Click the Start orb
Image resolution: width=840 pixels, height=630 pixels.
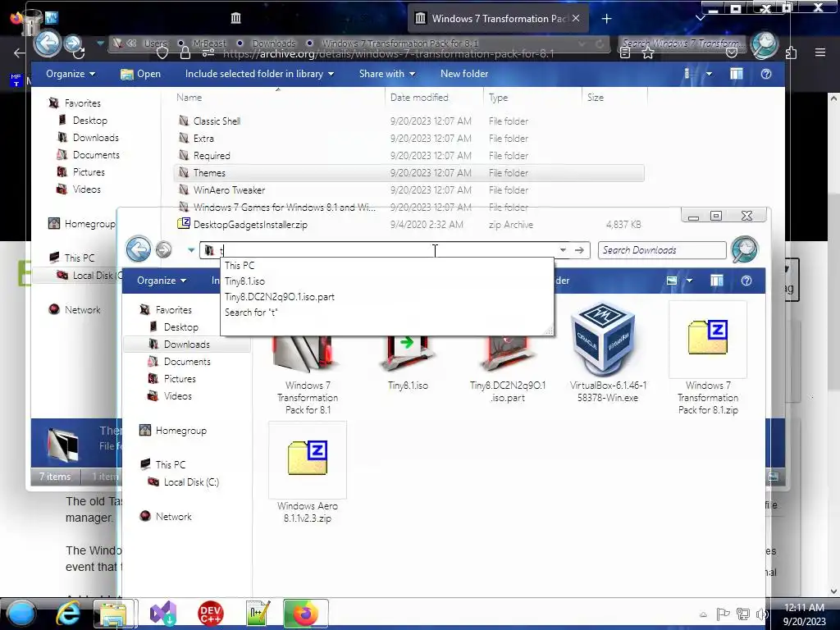[21, 614]
